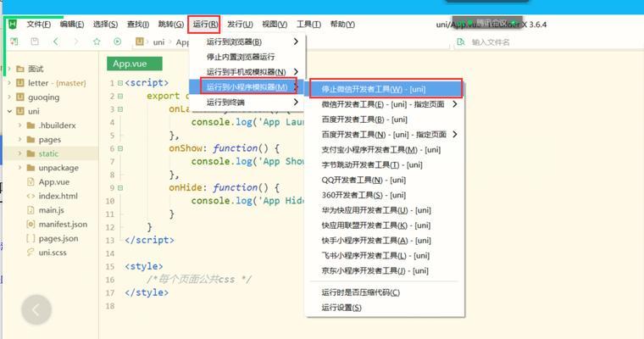Click the letter project icon in tree
644x339 pixels.
point(20,83)
